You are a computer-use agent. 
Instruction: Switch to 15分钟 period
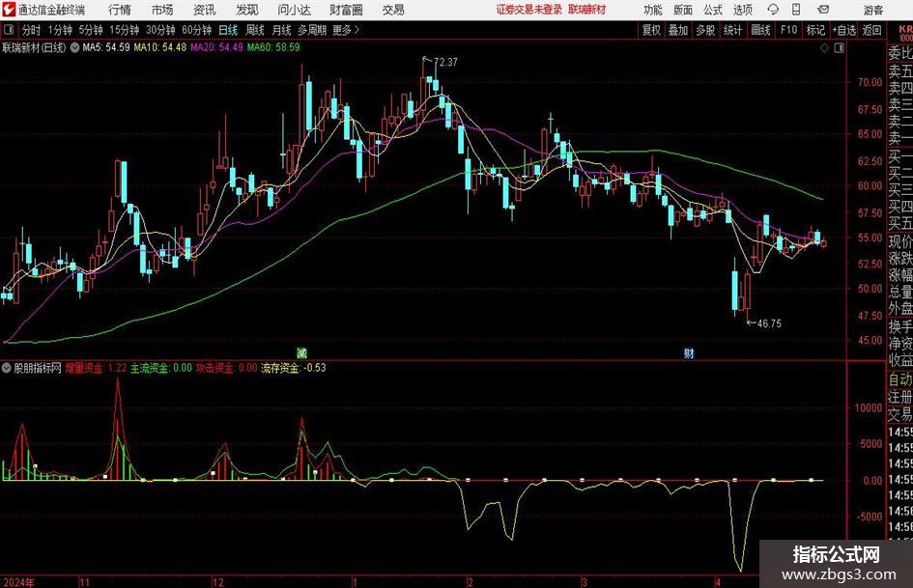[x=125, y=30]
